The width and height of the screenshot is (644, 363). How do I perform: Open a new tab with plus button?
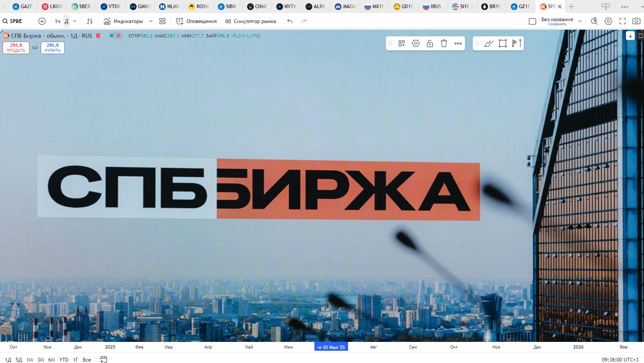571,6
